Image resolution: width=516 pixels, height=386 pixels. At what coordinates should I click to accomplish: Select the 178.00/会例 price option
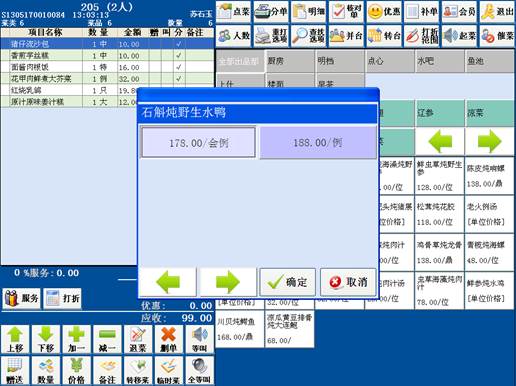199,143
